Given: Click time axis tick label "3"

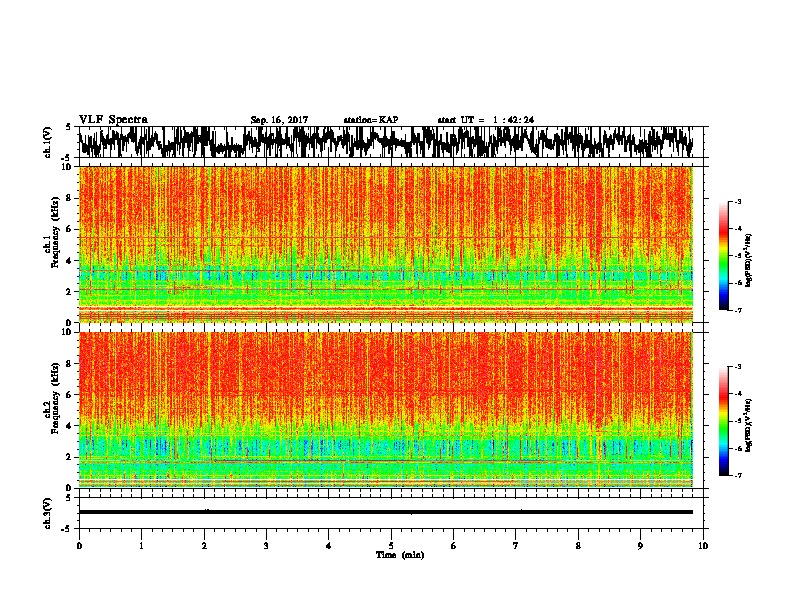Looking at the screenshot, I should tap(266, 545).
